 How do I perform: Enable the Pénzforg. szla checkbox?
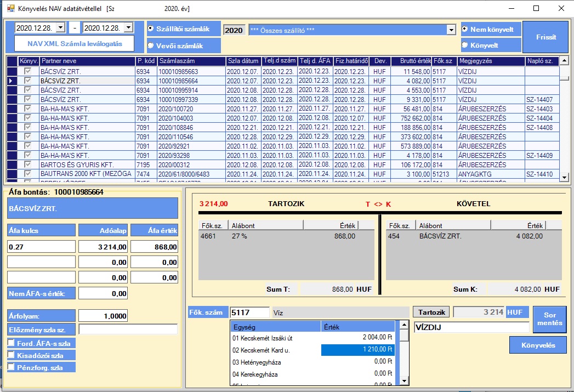point(11,367)
